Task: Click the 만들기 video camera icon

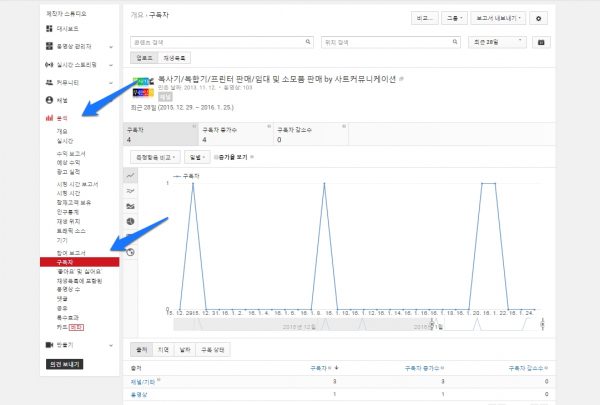Action: 49,345
